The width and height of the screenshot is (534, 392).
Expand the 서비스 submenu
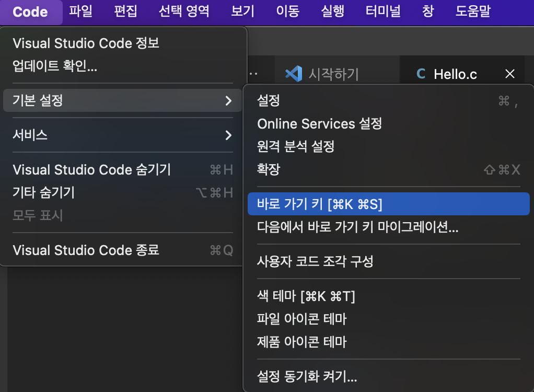coord(123,135)
